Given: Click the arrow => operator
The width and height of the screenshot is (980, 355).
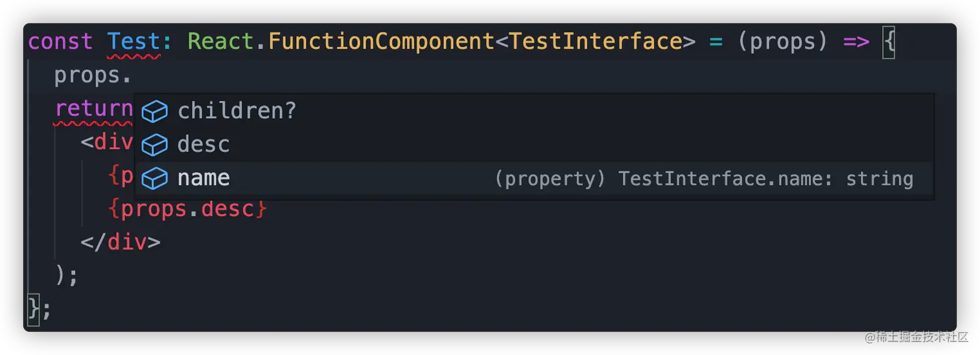Looking at the screenshot, I should point(856,42).
